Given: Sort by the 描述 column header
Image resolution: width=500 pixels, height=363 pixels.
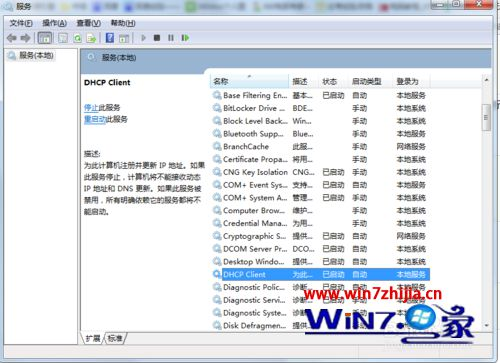Looking at the screenshot, I should [303, 81].
